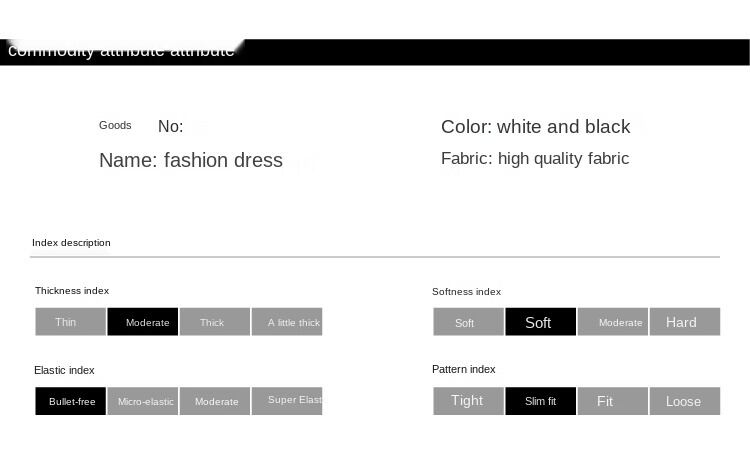Choose the Micro-elastic option

pyautogui.click(x=143, y=401)
